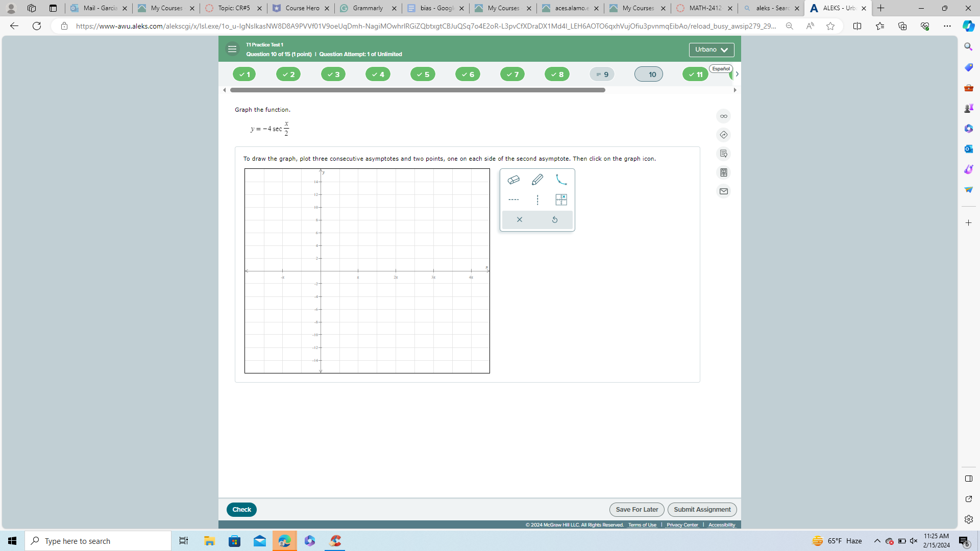
Task: Click the Check button
Action: 241,509
